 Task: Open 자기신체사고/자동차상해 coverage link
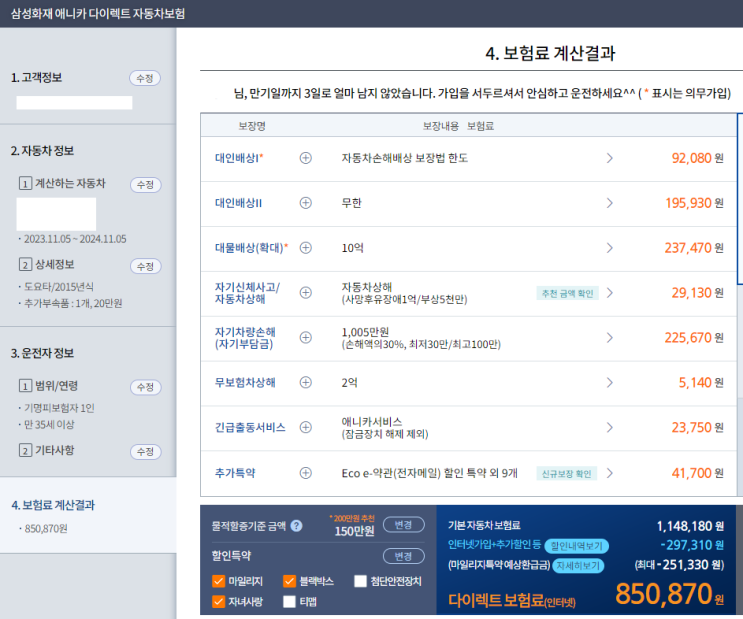tap(247, 293)
